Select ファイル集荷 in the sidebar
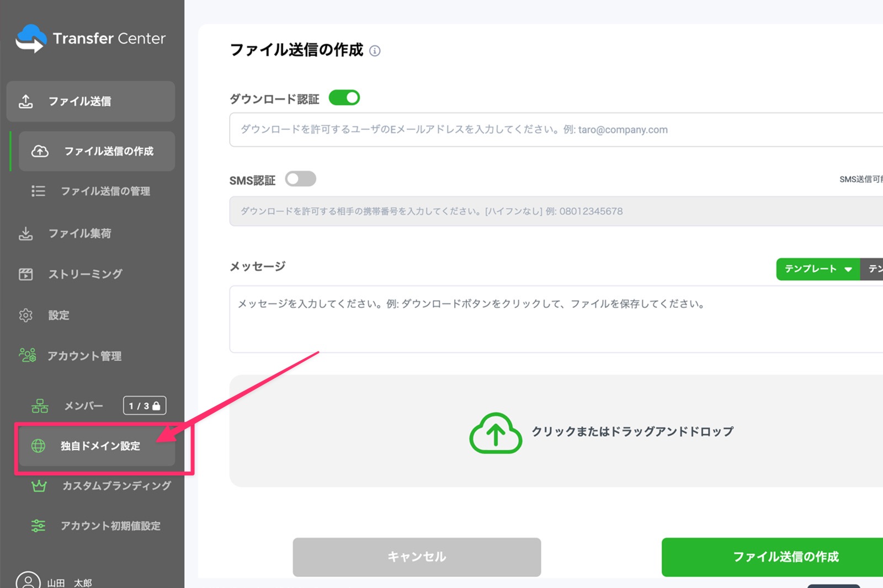The width and height of the screenshot is (883, 588). click(79, 233)
